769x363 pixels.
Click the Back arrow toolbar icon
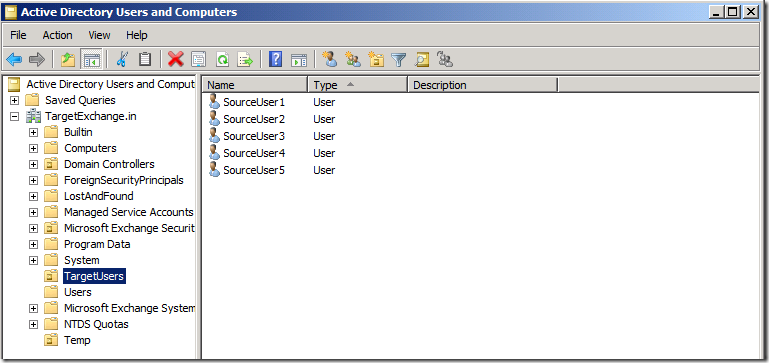pyautogui.click(x=14, y=60)
